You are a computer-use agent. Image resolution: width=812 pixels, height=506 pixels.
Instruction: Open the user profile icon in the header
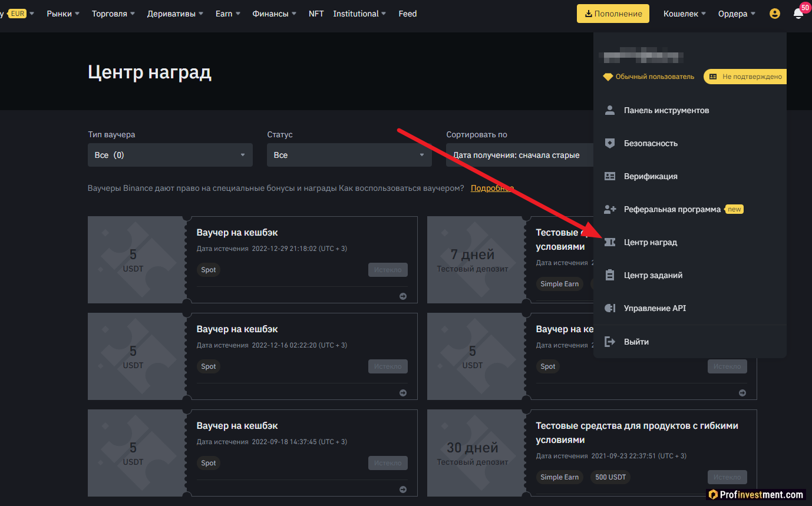(775, 14)
